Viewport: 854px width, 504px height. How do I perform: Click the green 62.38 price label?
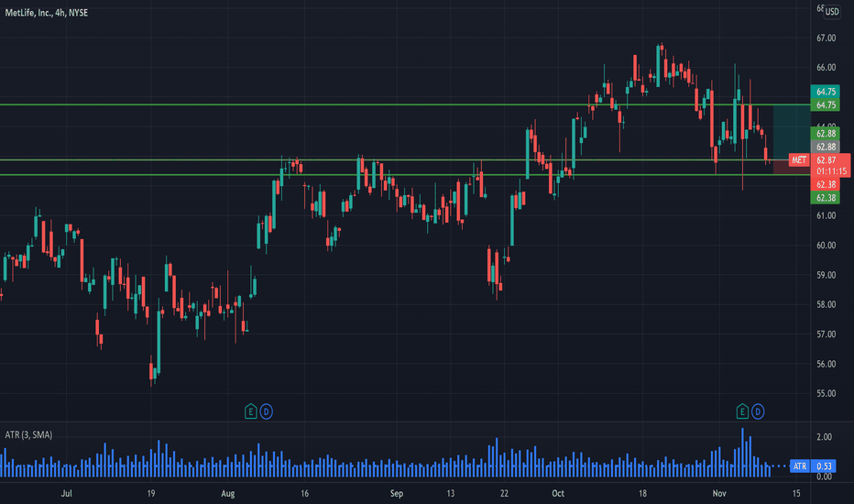[x=826, y=197]
